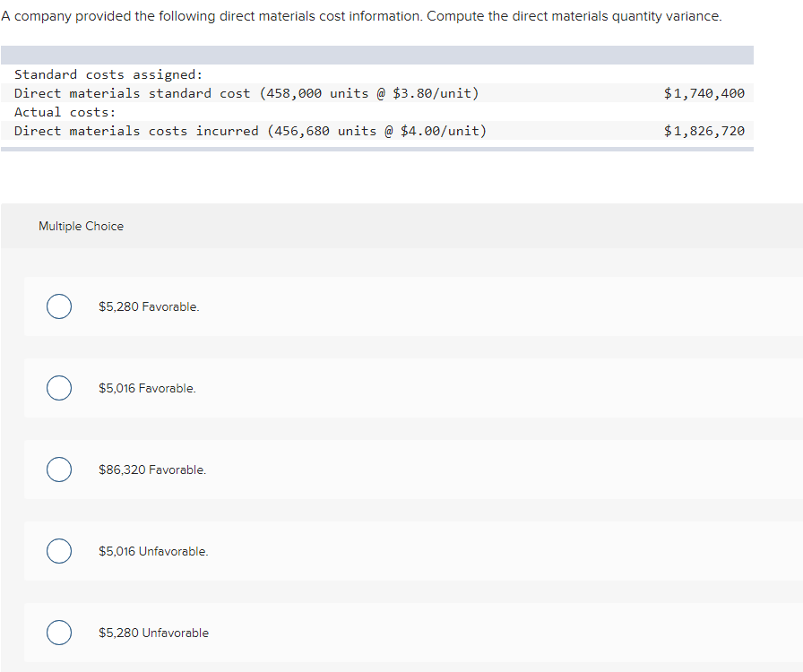Click the "$5,016 Unfavorable." answer text
803x672 pixels.
coord(153,551)
